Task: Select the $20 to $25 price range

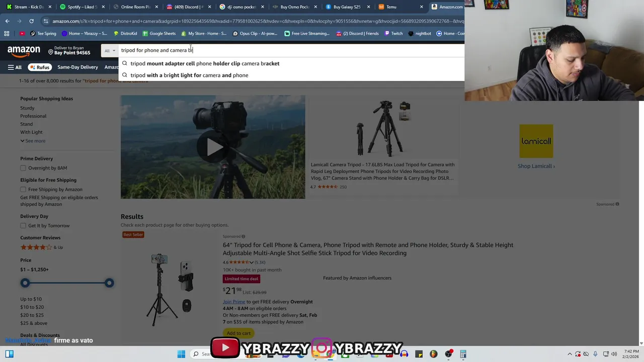Action: 32,315
